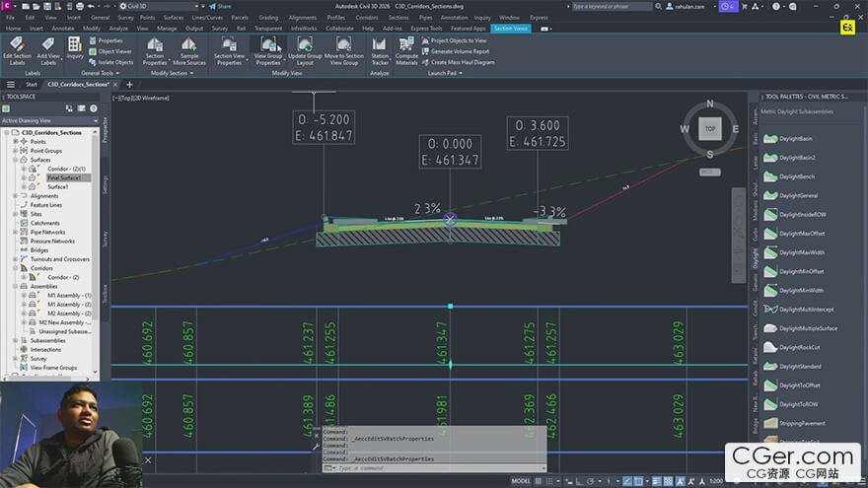Open the Corridors menu
868x488 pixels.
pyautogui.click(x=367, y=18)
